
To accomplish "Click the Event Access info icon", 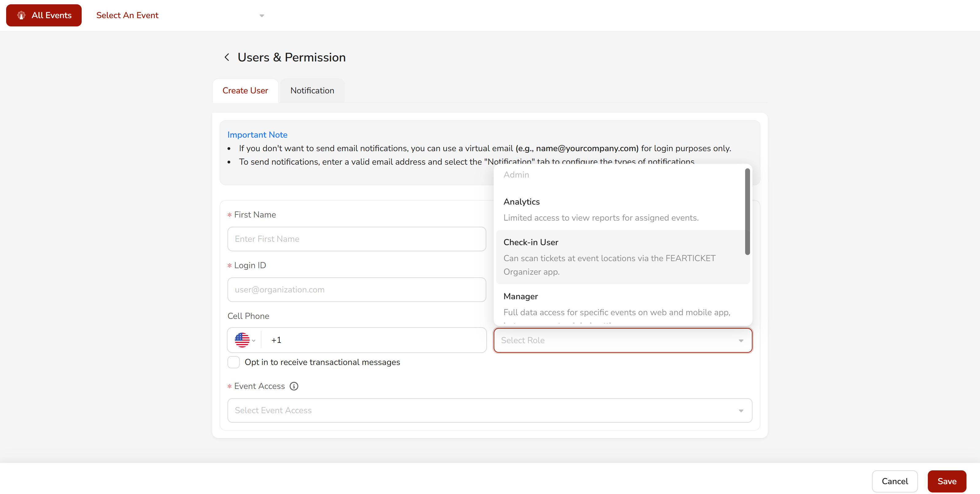I will click(294, 386).
